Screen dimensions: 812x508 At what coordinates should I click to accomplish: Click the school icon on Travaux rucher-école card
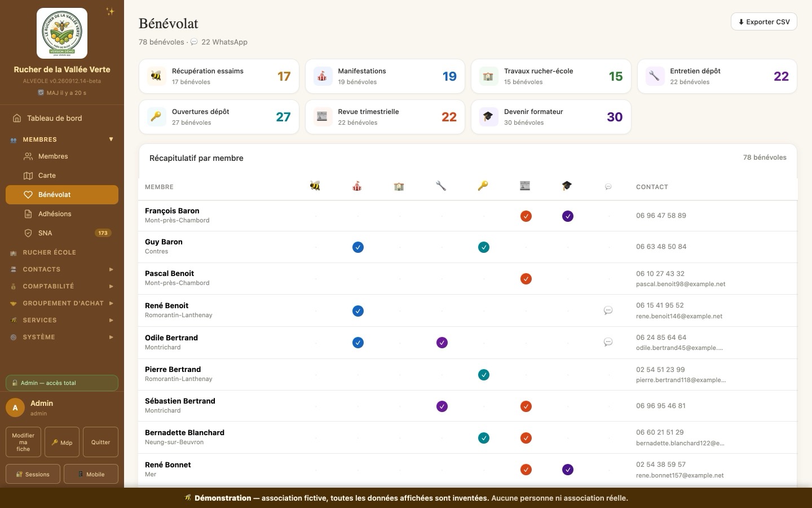[488, 76]
